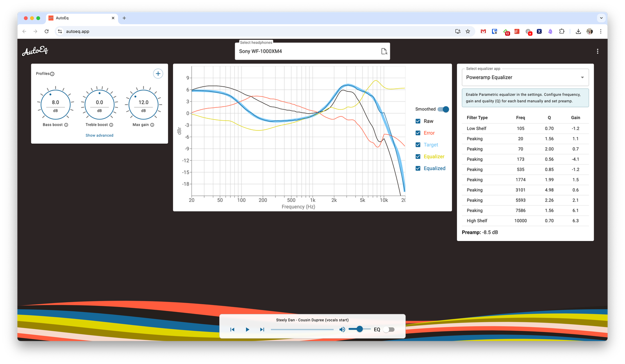Click the AutoEq logo
Viewport: 625px width, 364px height.
35,51
